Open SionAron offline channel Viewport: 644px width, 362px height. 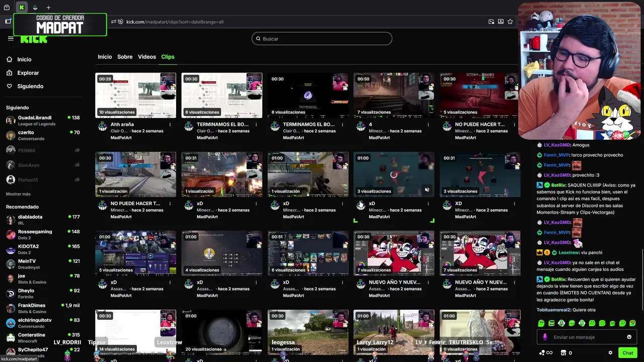coord(42,165)
